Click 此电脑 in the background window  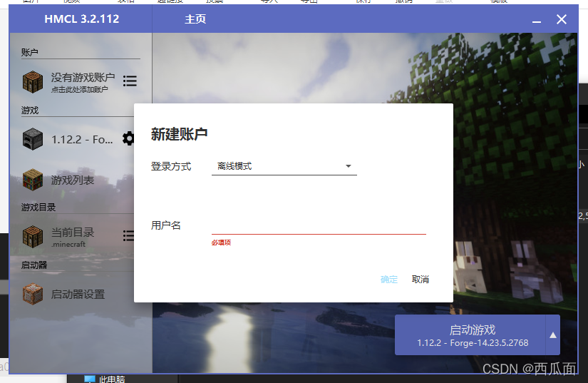tap(112, 379)
